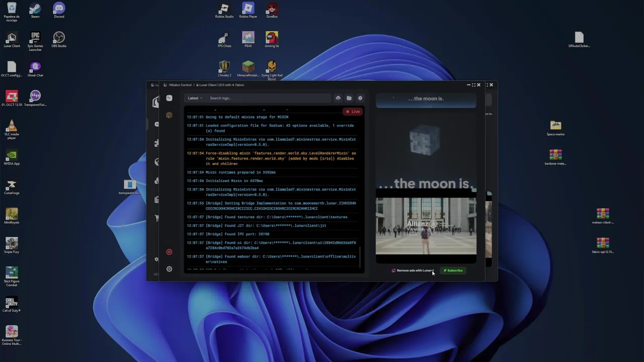Click the Lunar logo in background launcher window
This screenshot has width=644, height=362.
point(155,102)
